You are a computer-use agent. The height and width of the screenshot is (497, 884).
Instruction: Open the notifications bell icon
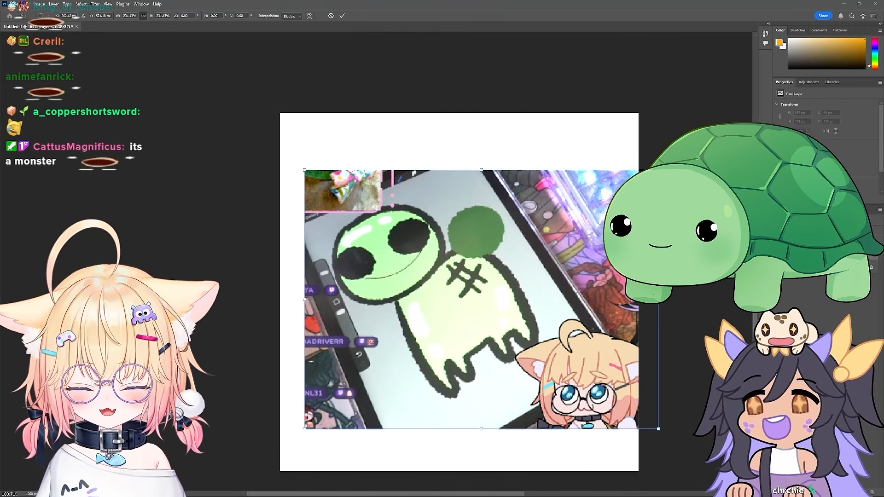click(841, 16)
